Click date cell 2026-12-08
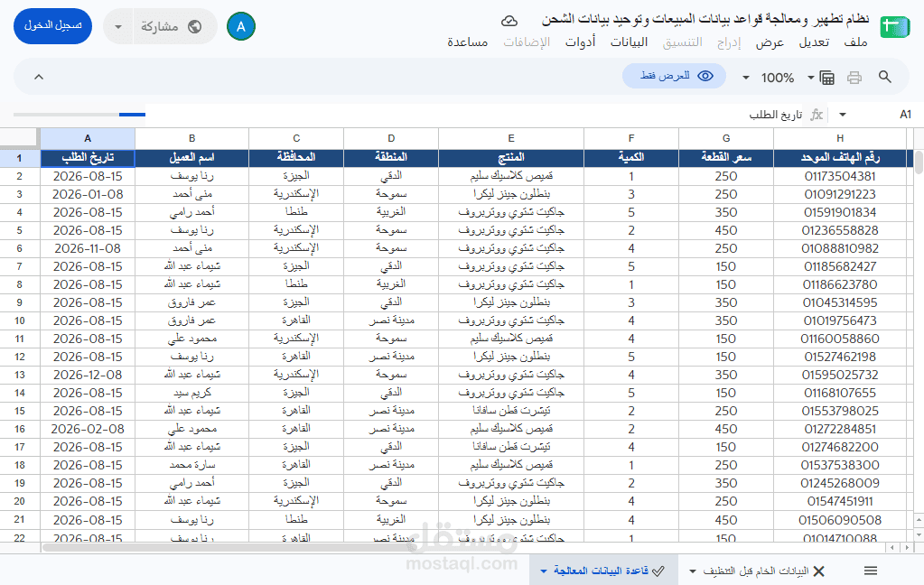 tap(88, 375)
